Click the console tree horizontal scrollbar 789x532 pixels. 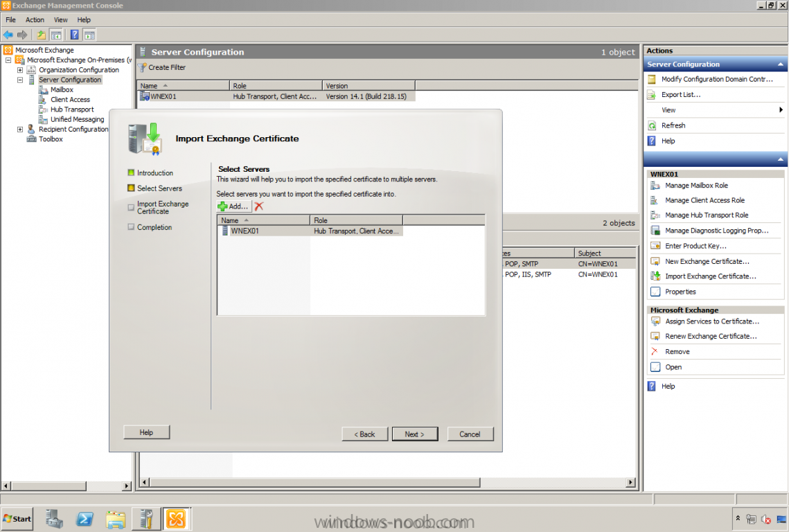tap(67, 486)
